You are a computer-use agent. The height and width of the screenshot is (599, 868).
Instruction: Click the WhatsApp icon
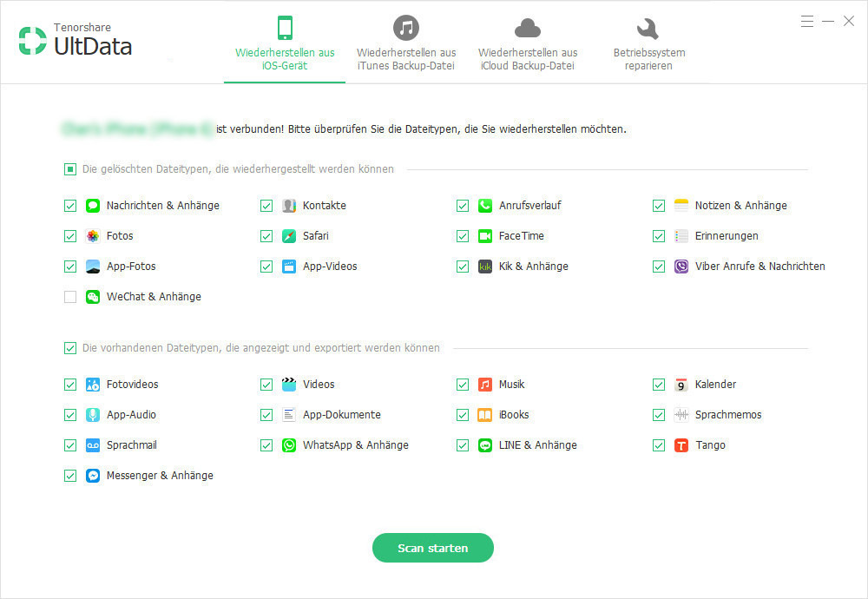(x=289, y=445)
